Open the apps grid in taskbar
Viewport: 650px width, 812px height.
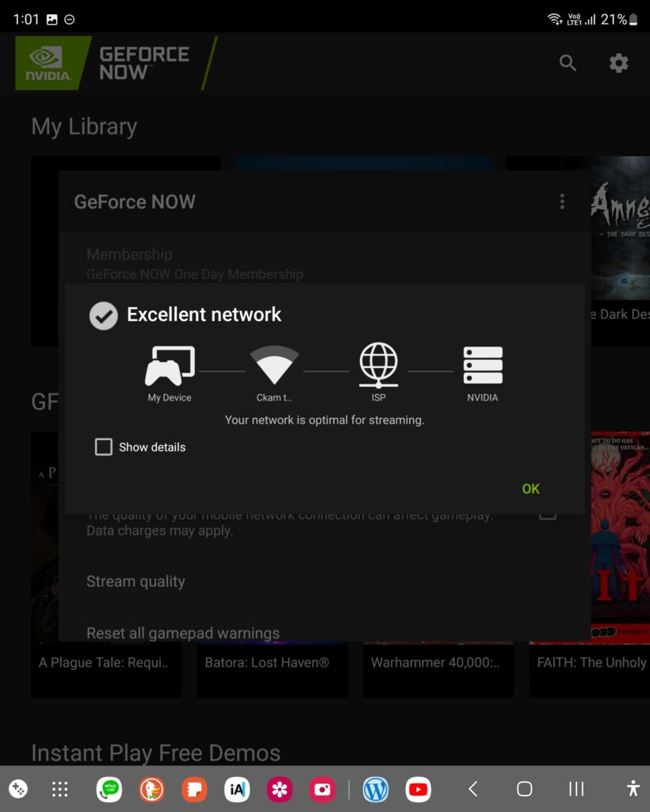[x=60, y=789]
